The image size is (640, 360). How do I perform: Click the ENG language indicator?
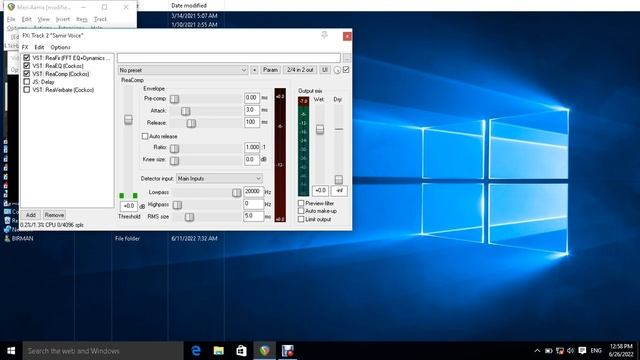coord(596,351)
